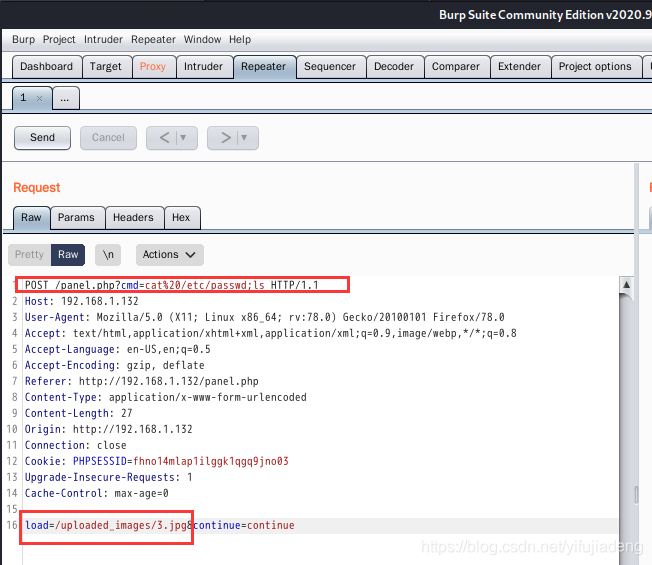
Task: Click the Content-Length: 27 line
Action: pyautogui.click(x=79, y=413)
